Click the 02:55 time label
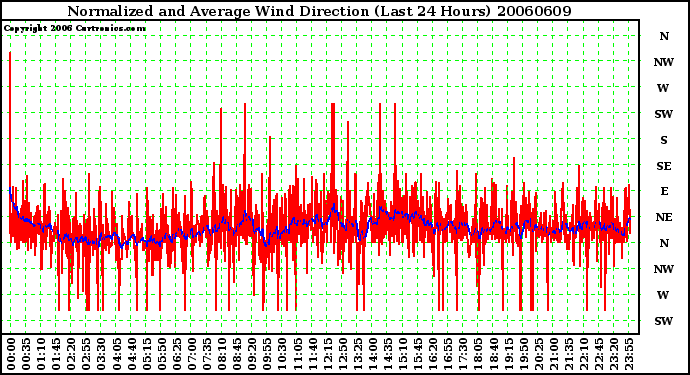This screenshot has width=690, height=375. 86,354
